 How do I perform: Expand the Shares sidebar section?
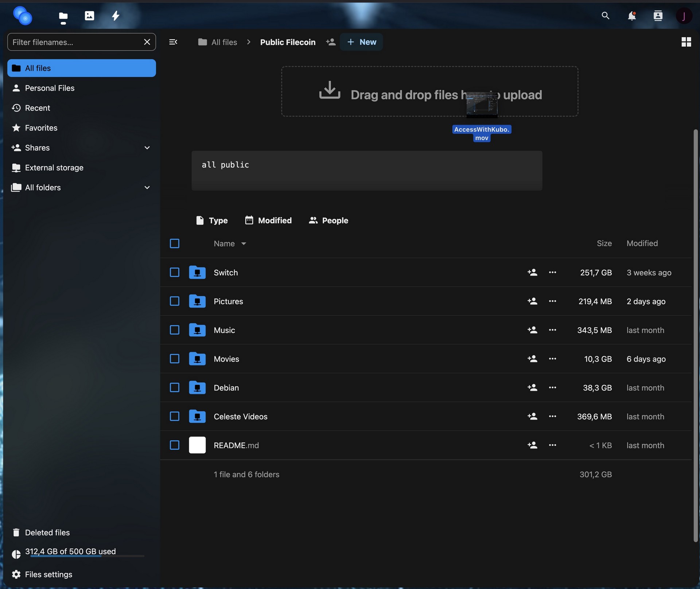point(147,148)
